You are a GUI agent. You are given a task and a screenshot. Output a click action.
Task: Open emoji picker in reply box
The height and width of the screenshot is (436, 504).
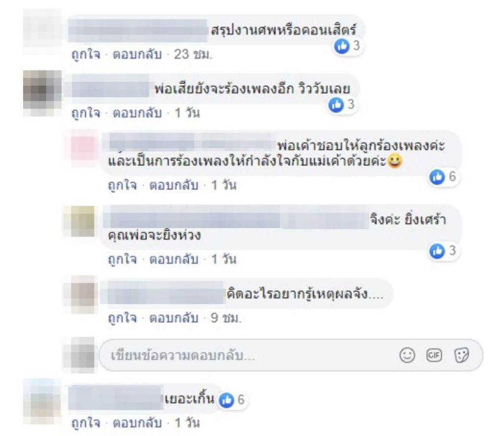[x=407, y=355]
